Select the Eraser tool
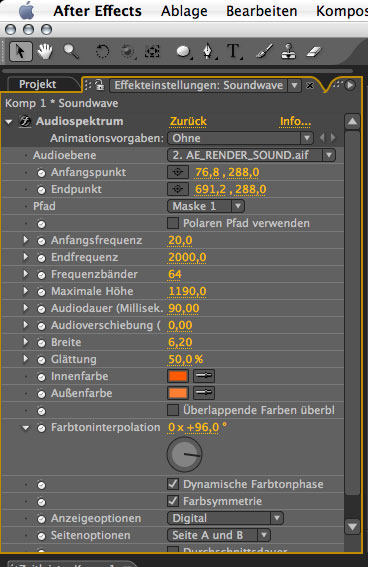The width and height of the screenshot is (368, 567). click(x=314, y=51)
